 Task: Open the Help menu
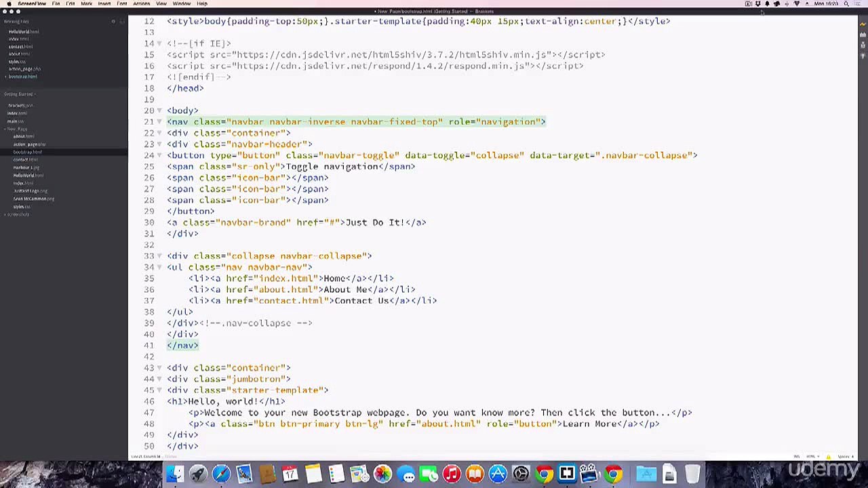point(202,4)
